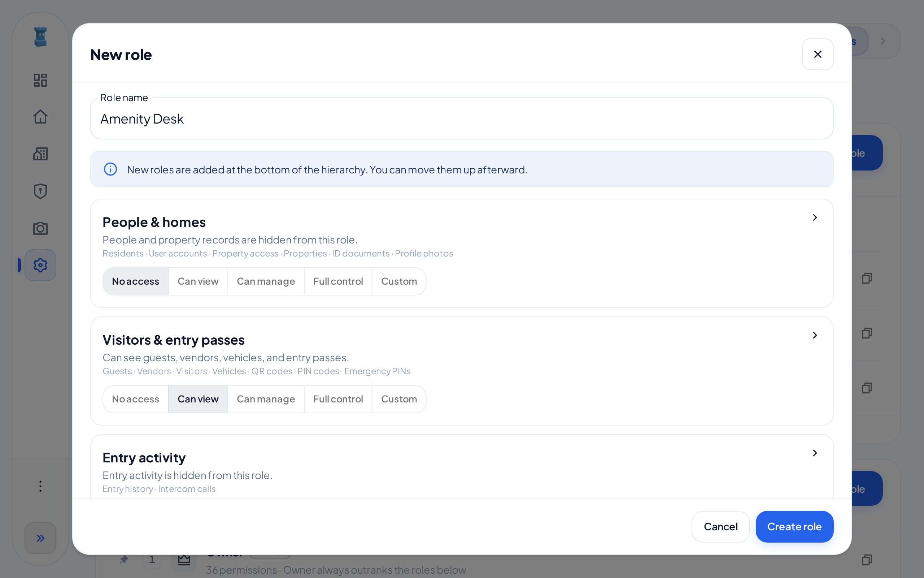Image resolution: width=924 pixels, height=578 pixels.
Task: Click the Visitors & entry passes heading
Action: [173, 340]
